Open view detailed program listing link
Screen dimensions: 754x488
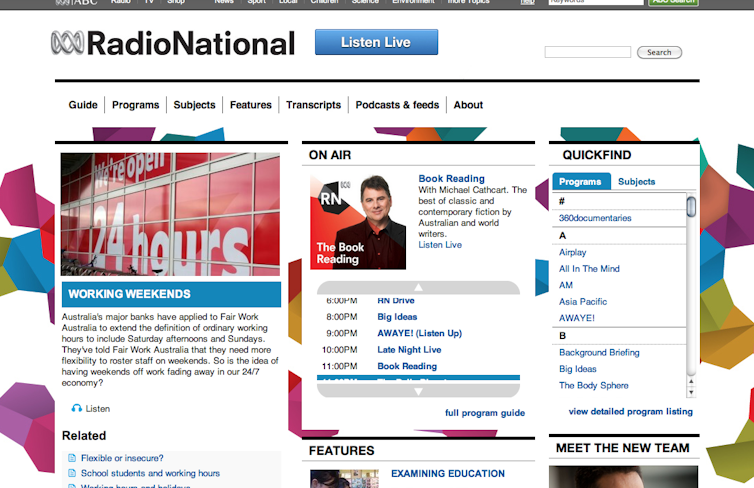coord(630,411)
